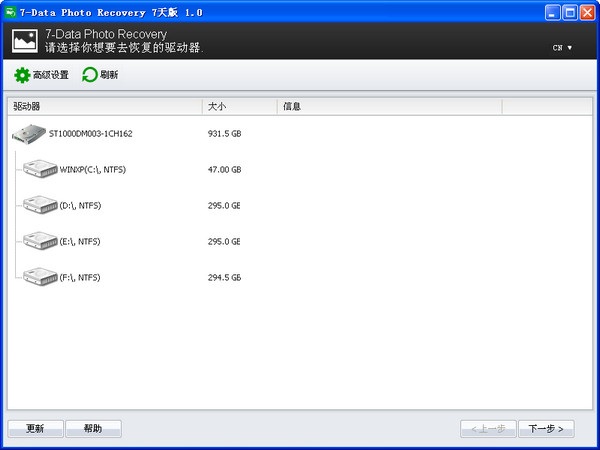The width and height of the screenshot is (600, 450).
Task: Maximize the 7-Data Photo Recovery window
Action: pyautogui.click(x=570, y=13)
